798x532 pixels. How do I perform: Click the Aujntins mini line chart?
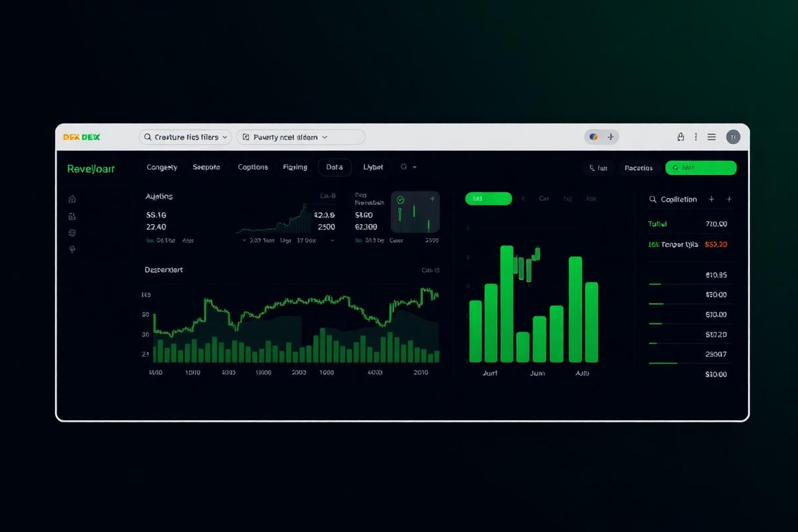(x=273, y=218)
